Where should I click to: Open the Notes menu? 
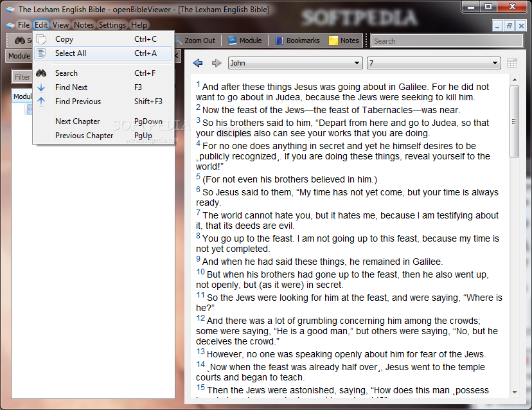click(84, 25)
